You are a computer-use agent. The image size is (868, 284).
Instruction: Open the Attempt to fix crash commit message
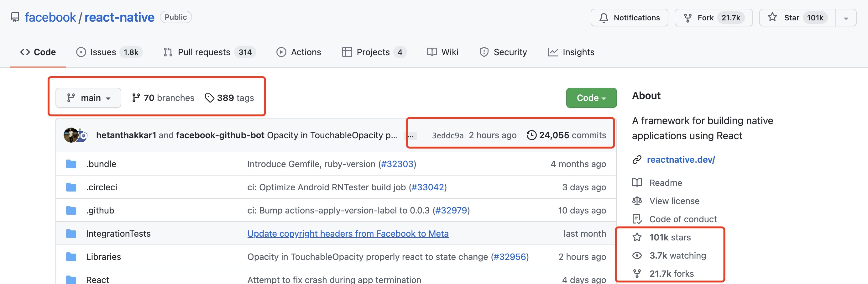pyautogui.click(x=334, y=280)
